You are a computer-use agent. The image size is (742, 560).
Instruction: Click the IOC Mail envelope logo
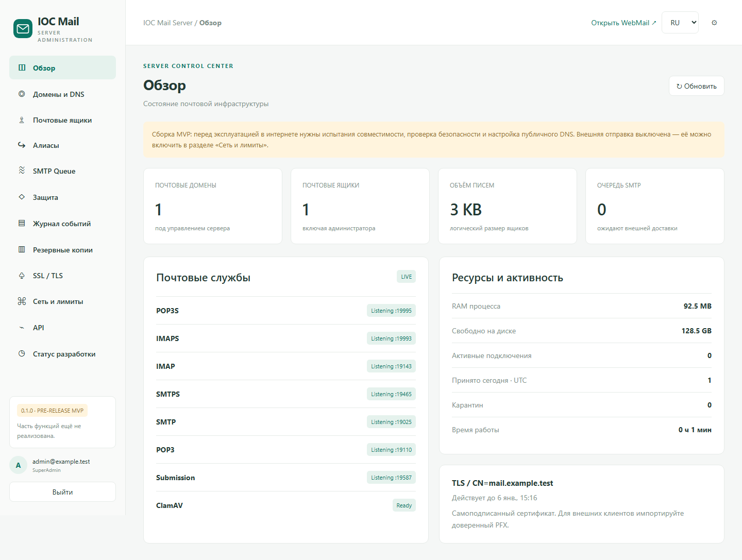pyautogui.click(x=23, y=29)
